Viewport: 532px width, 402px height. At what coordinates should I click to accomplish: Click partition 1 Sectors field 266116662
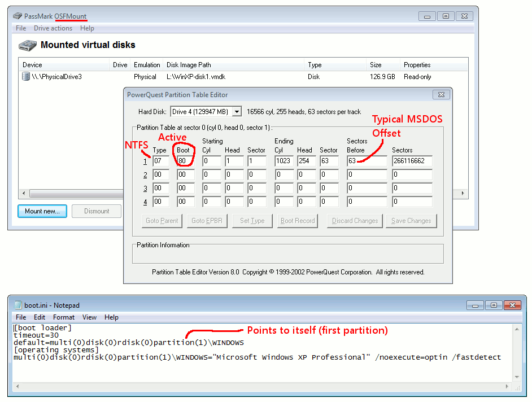(x=412, y=161)
